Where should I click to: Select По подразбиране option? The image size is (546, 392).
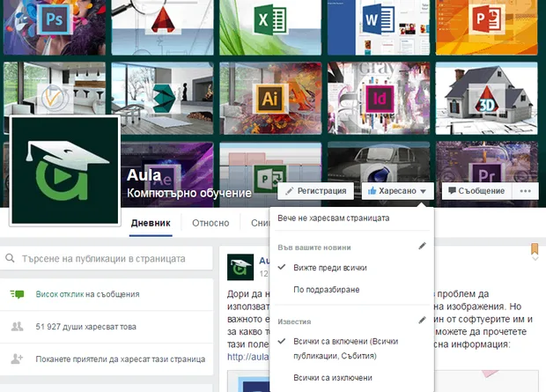coord(326,290)
